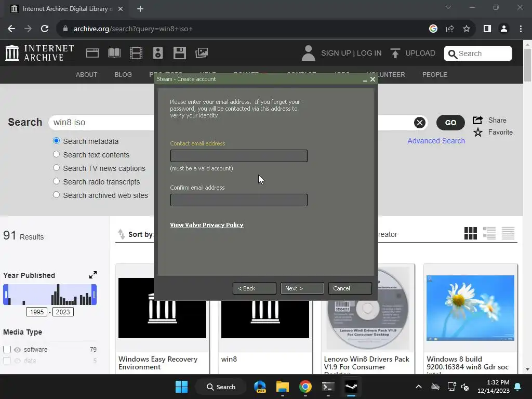This screenshot has height=399, width=532.
Task: Open the Software floppy disk icon
Action: [179, 54]
